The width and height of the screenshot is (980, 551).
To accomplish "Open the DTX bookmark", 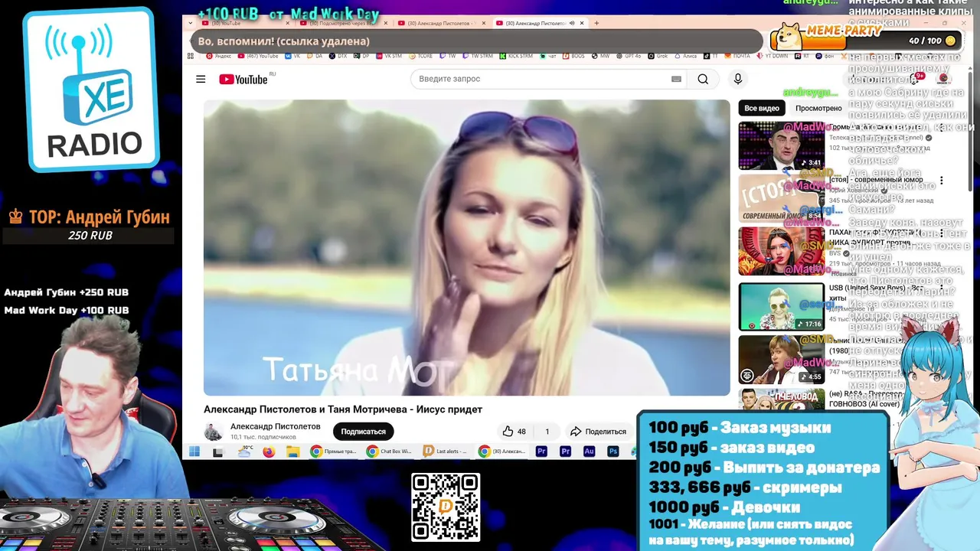I will click(x=338, y=56).
